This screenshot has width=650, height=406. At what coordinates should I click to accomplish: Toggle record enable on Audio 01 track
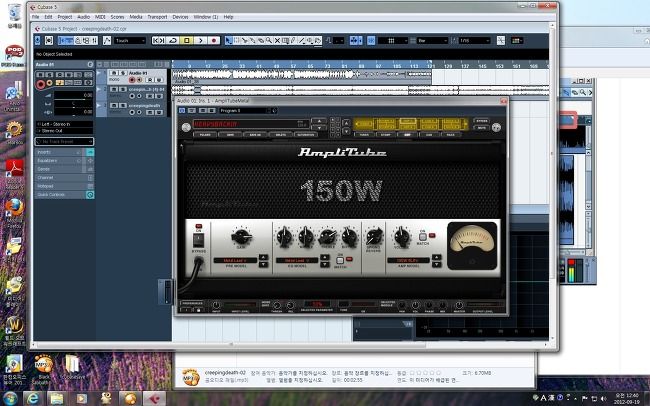pyautogui.click(x=132, y=80)
